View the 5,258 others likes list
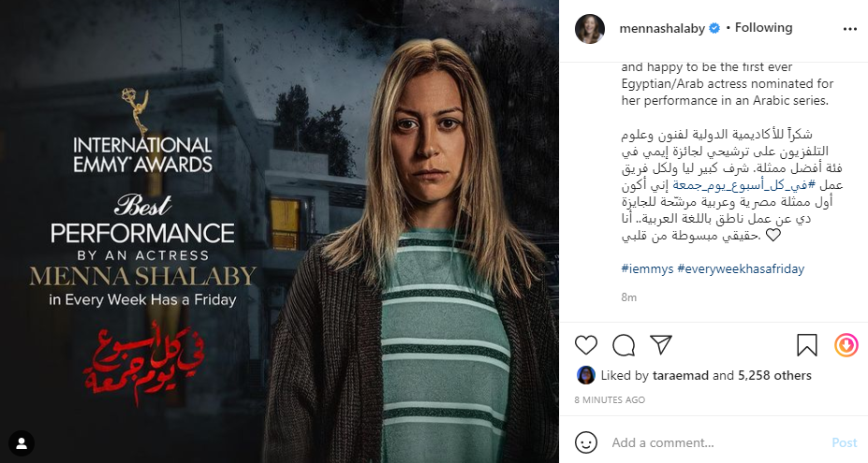The width and height of the screenshot is (868, 463). [x=774, y=375]
